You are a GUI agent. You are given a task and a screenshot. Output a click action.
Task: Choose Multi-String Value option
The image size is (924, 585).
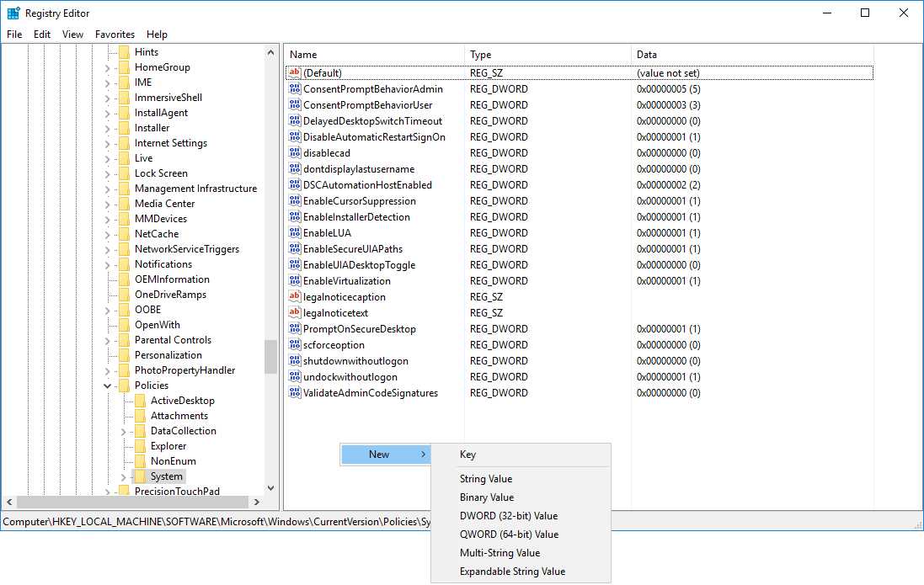click(x=521, y=553)
